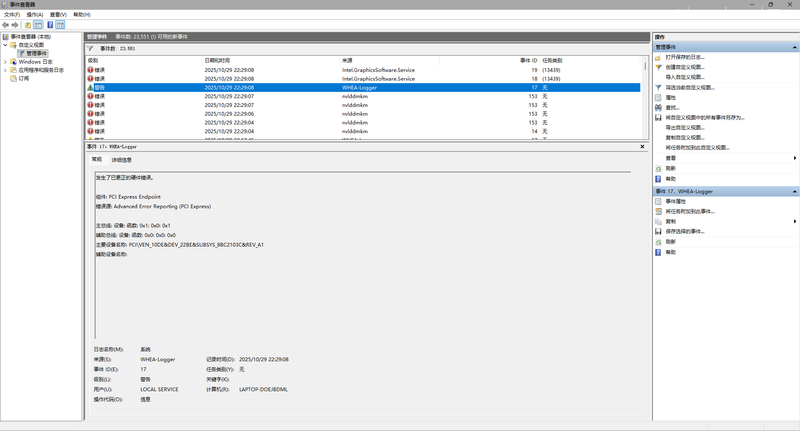The image size is (800, 431).
Task: Collapse the 管理事件 actions section
Action: (794, 46)
